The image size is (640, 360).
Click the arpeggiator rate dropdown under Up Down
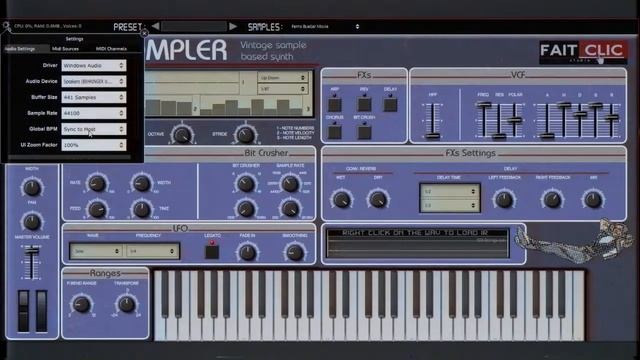click(282, 89)
